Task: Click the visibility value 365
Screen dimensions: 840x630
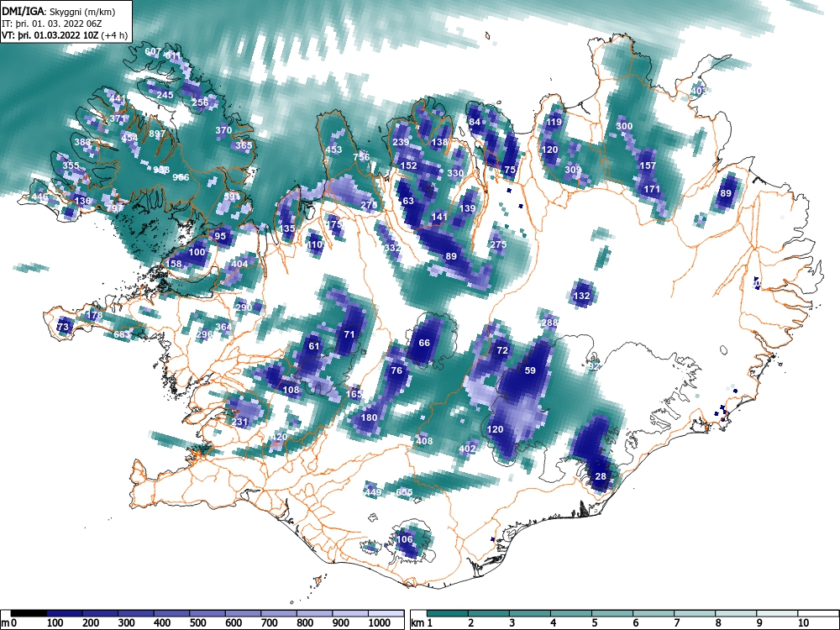Action: pos(244,145)
